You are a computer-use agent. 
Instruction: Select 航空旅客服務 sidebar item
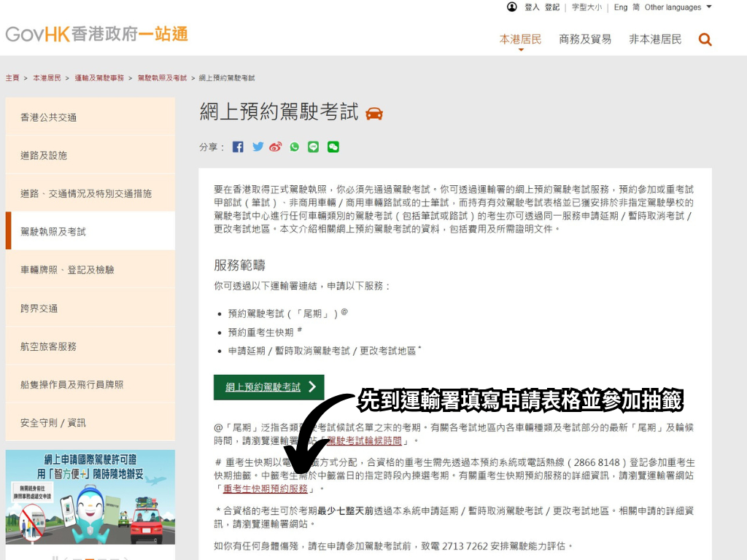point(90,346)
